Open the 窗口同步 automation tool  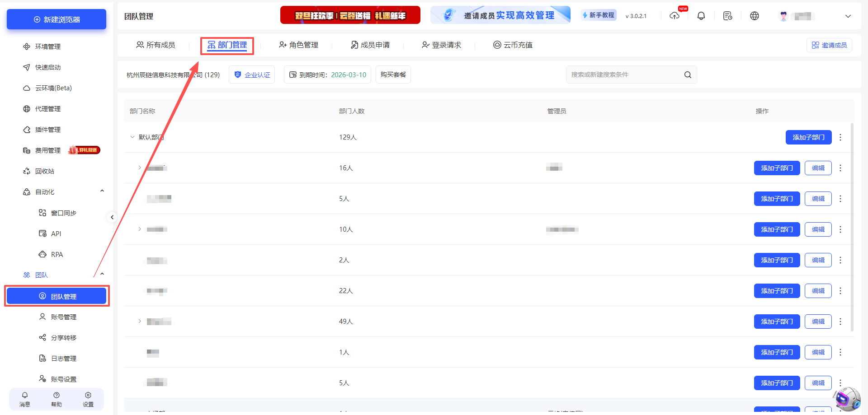[63, 213]
